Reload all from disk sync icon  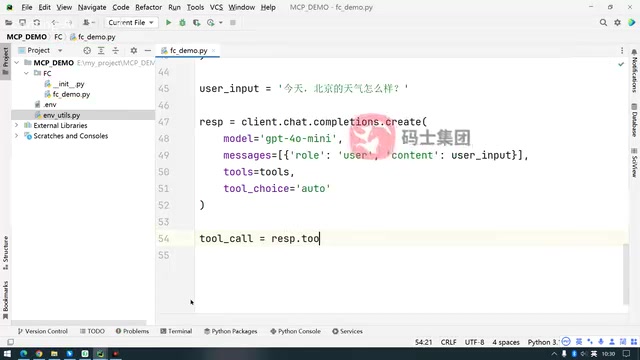pos(37,22)
